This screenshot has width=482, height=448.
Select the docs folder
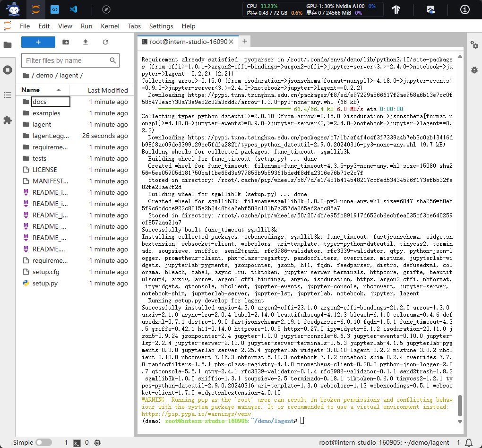(75, 102)
